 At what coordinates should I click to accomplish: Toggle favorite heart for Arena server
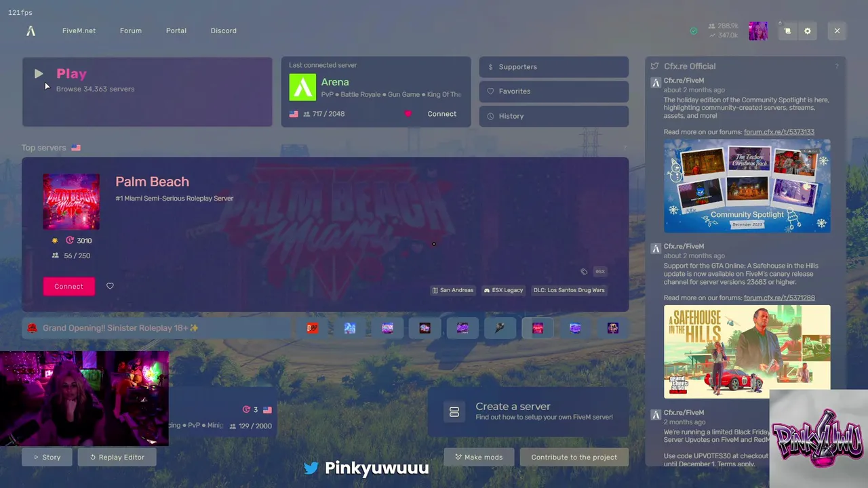tap(408, 114)
